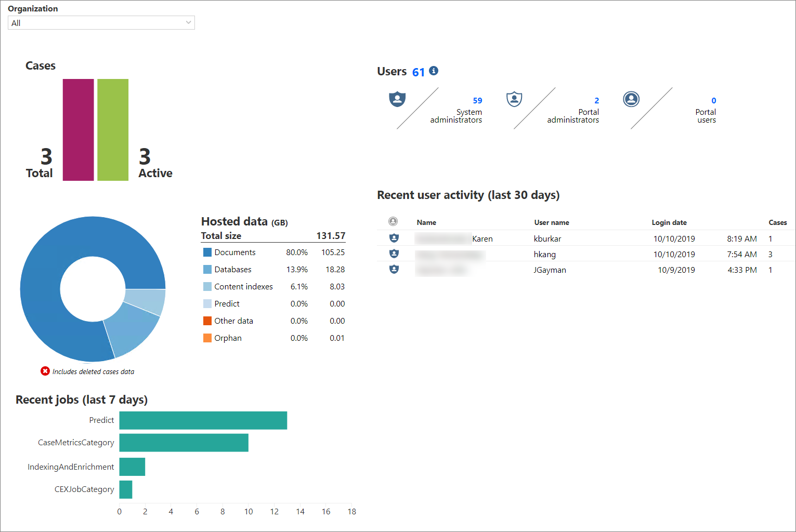Image resolution: width=796 pixels, height=532 pixels.
Task: Click the 59 System administrators count
Action: (477, 100)
